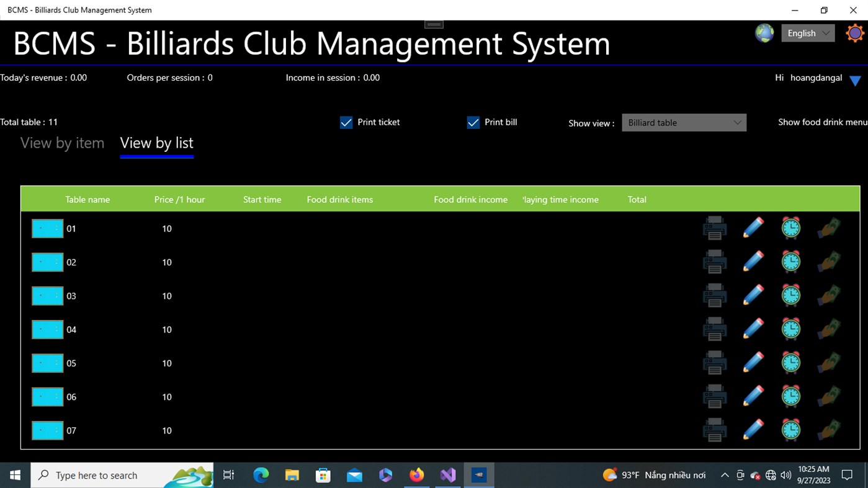Click the pencil edit icon for table 05

pos(753,362)
